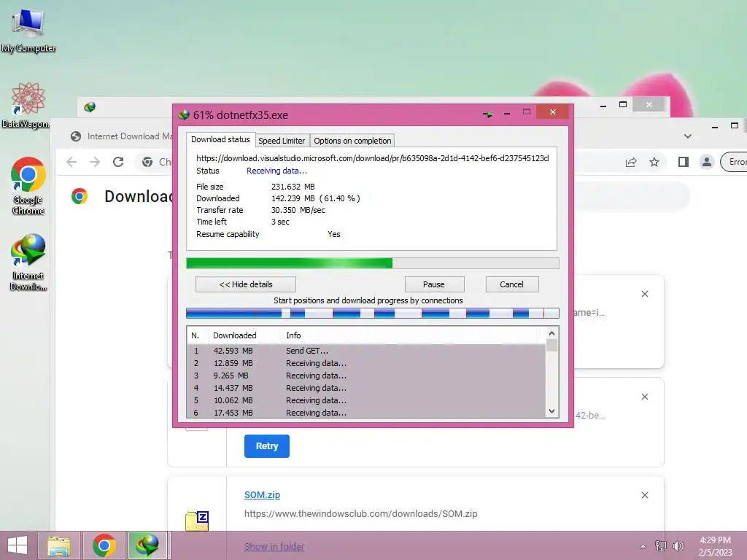Image resolution: width=747 pixels, height=560 pixels.
Task: Click File size value 231.632 MB
Action: click(293, 187)
